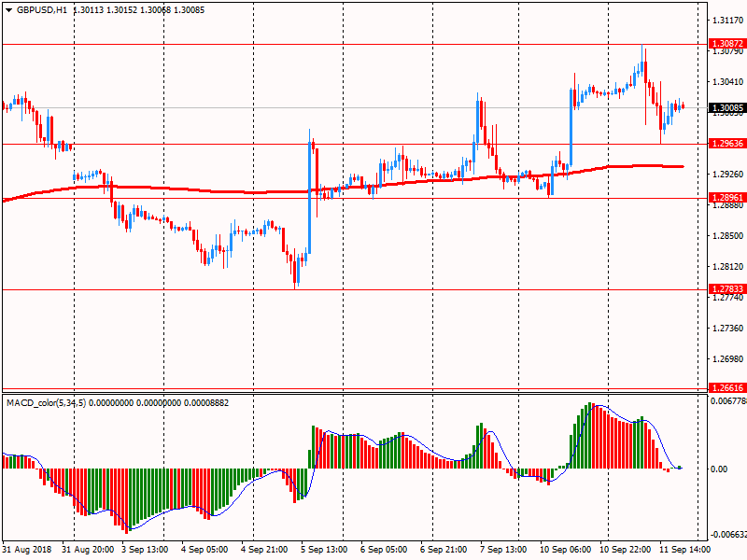Click the 31 Aug 2018 date label

27,550
